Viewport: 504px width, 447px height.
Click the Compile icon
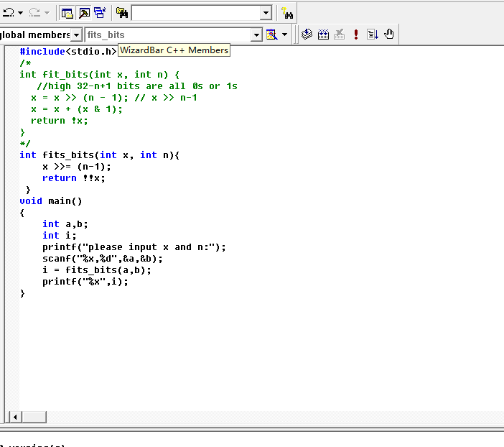pyautogui.click(x=307, y=34)
